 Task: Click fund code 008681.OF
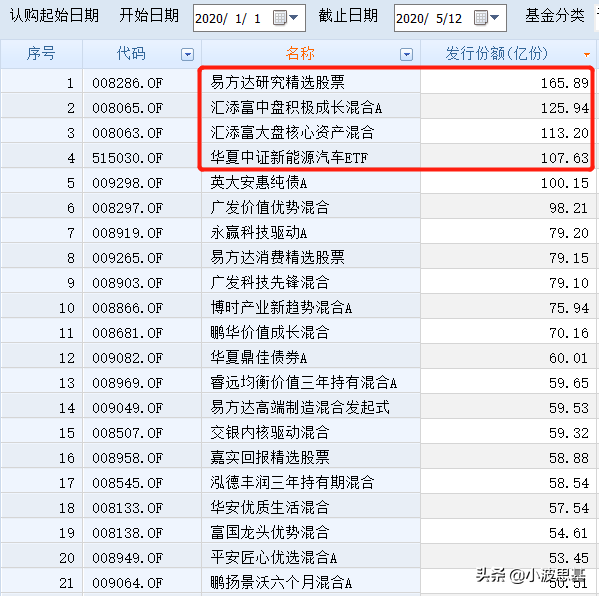tap(128, 333)
